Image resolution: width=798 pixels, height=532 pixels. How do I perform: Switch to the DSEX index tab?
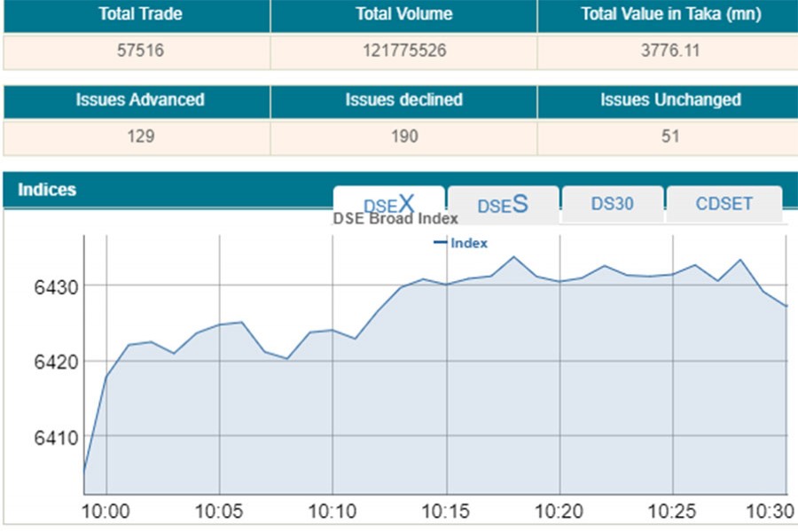pos(388,204)
